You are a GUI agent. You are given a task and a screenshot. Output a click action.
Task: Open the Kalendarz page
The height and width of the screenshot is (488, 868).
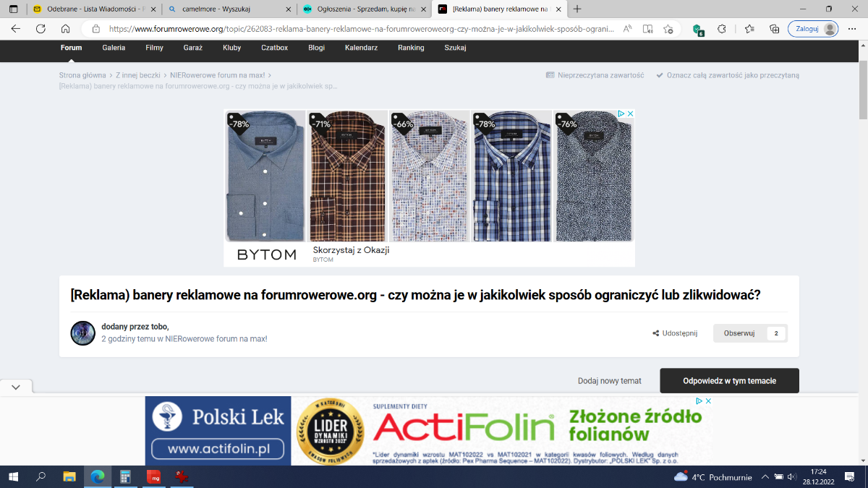362,48
